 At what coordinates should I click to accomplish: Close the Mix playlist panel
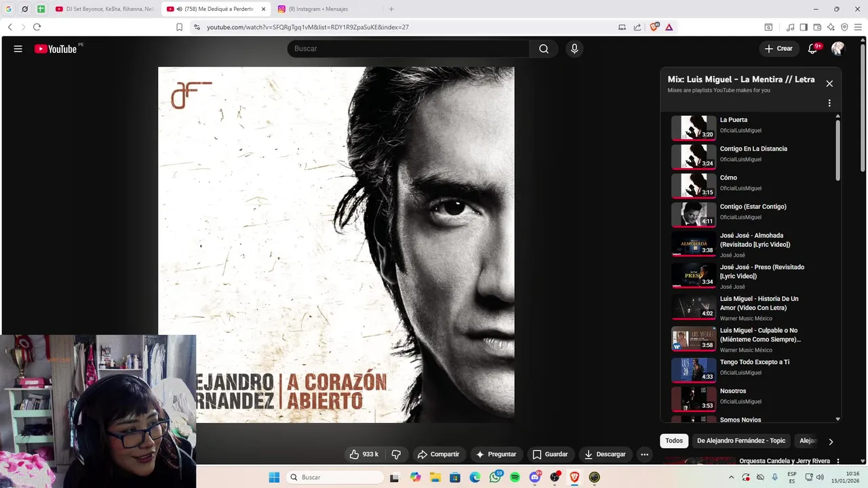click(829, 83)
